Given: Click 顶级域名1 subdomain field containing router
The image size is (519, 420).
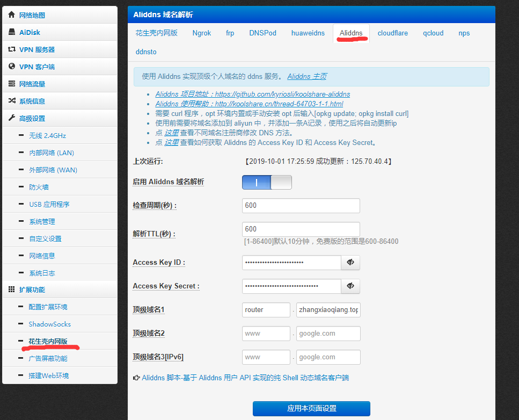Looking at the screenshot, I should (266, 310).
